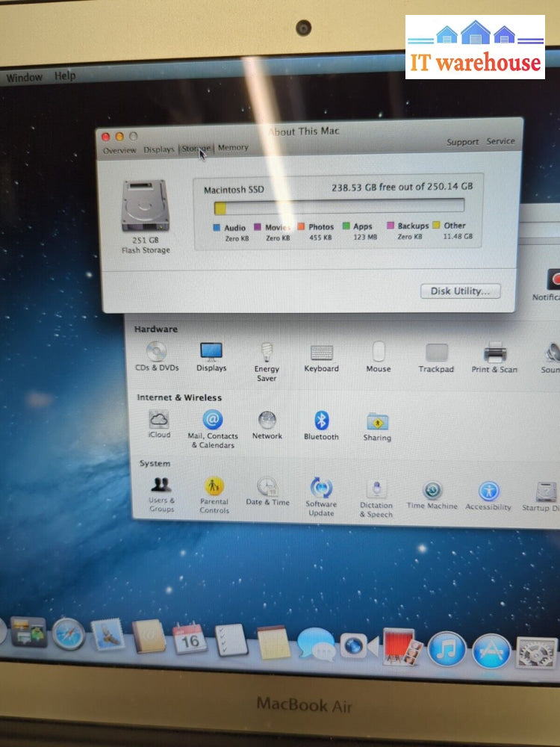The width and height of the screenshot is (560, 747).
Task: Click the Macintosh SSD storage usage bar
Action: tap(339, 206)
